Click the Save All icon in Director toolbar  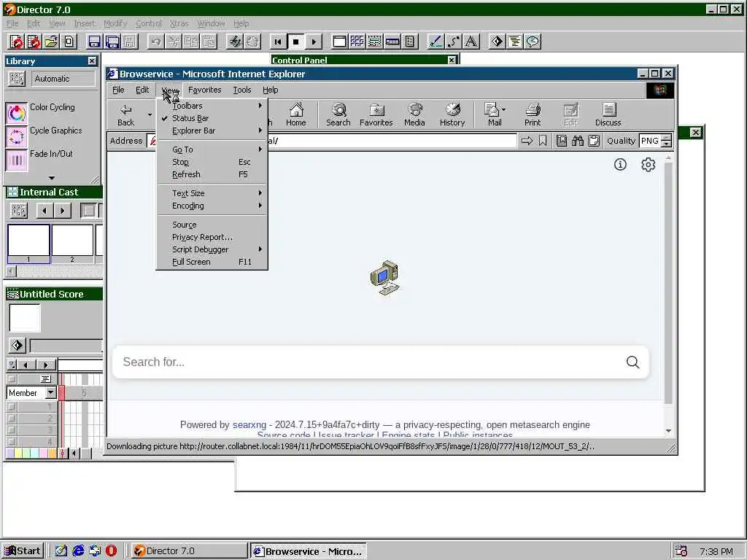pos(112,42)
